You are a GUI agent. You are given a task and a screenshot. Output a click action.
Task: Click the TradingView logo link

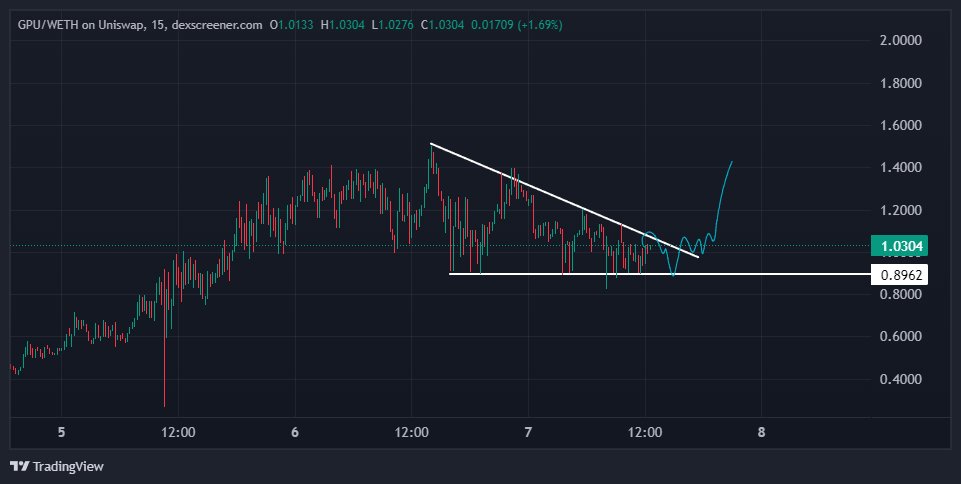pyautogui.click(x=57, y=466)
